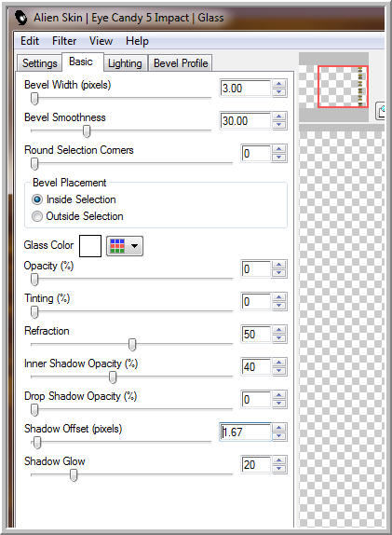Select the Inside Selection radio button
The height and width of the screenshot is (535, 392).
(x=37, y=199)
